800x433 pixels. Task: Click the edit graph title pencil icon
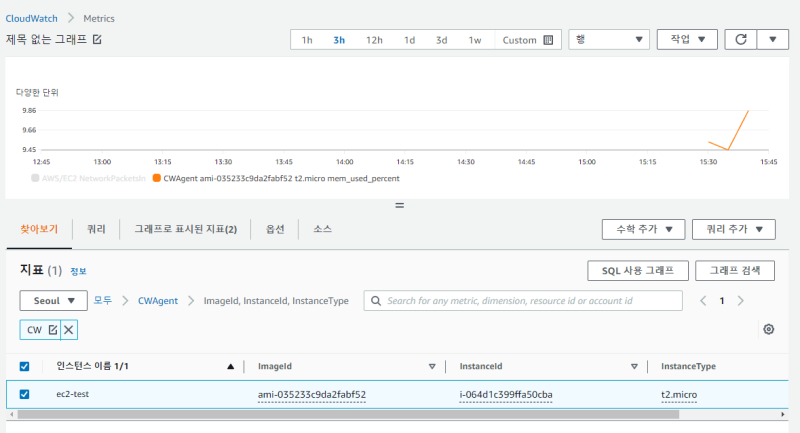[97, 40]
